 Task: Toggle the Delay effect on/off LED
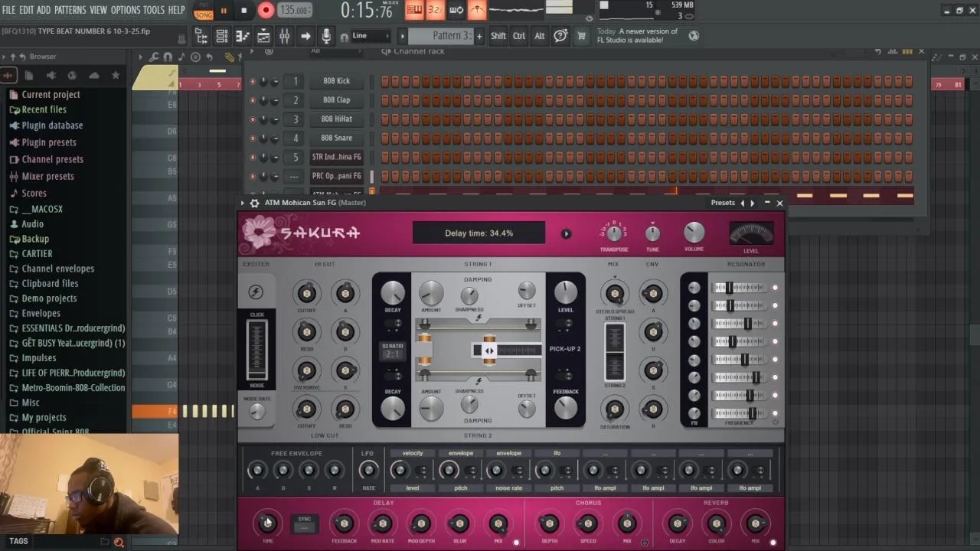tap(516, 543)
